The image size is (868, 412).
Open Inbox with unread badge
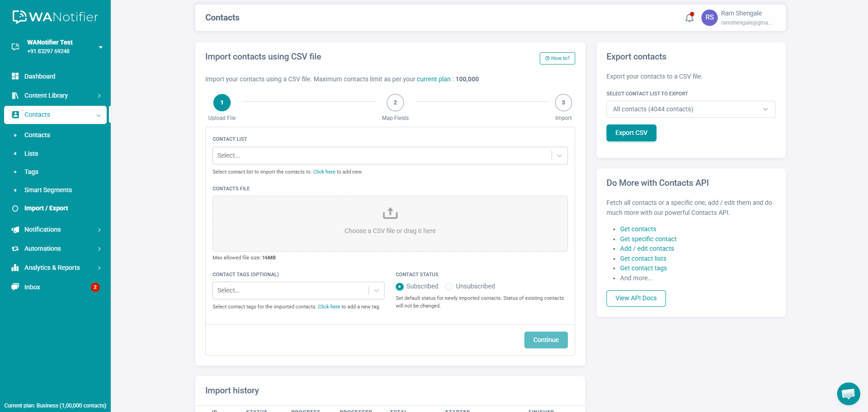32,287
